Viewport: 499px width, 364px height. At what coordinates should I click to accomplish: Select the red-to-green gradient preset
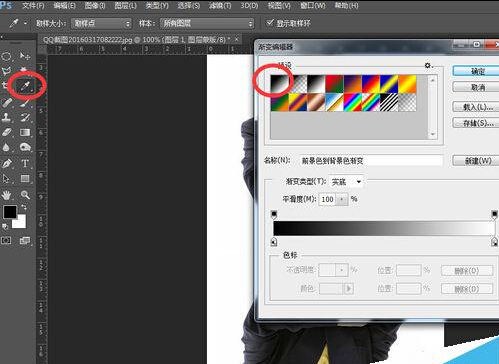pyautogui.click(x=334, y=84)
